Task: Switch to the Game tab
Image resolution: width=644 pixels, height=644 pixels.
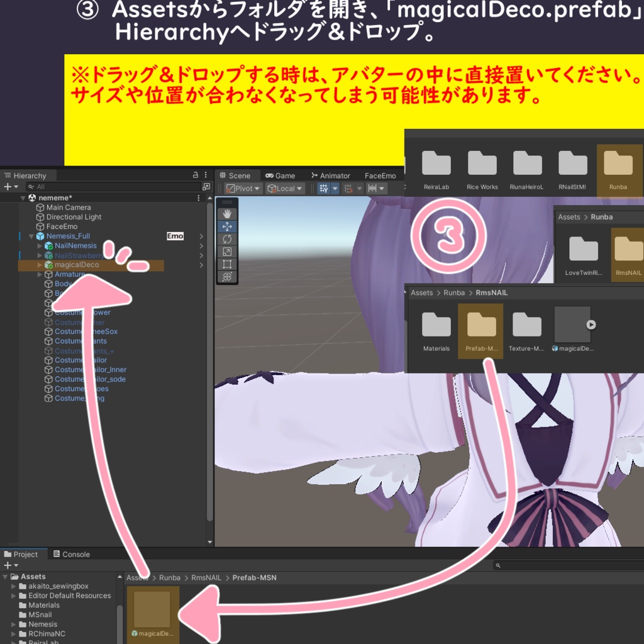Action: (x=280, y=175)
